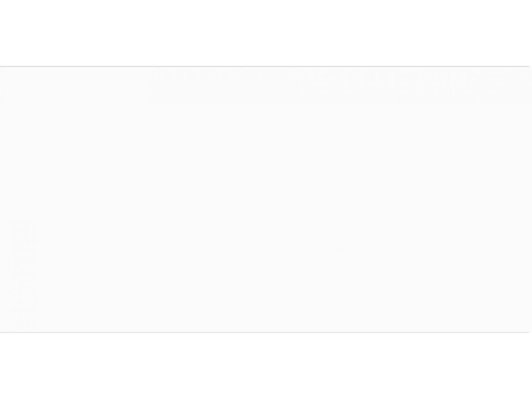Select the panel's bottom shadow border
Viewport: 532px width, 399px height.
(x=265, y=332)
